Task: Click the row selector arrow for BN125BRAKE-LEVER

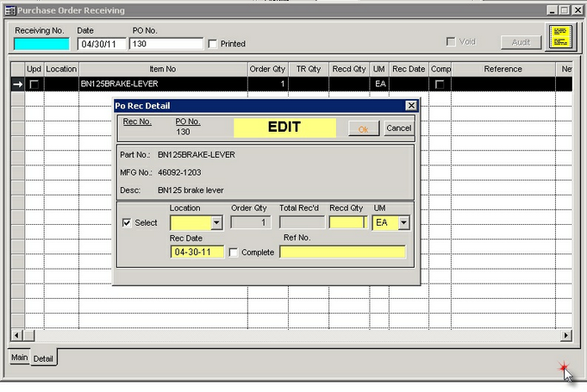Action: pos(17,84)
